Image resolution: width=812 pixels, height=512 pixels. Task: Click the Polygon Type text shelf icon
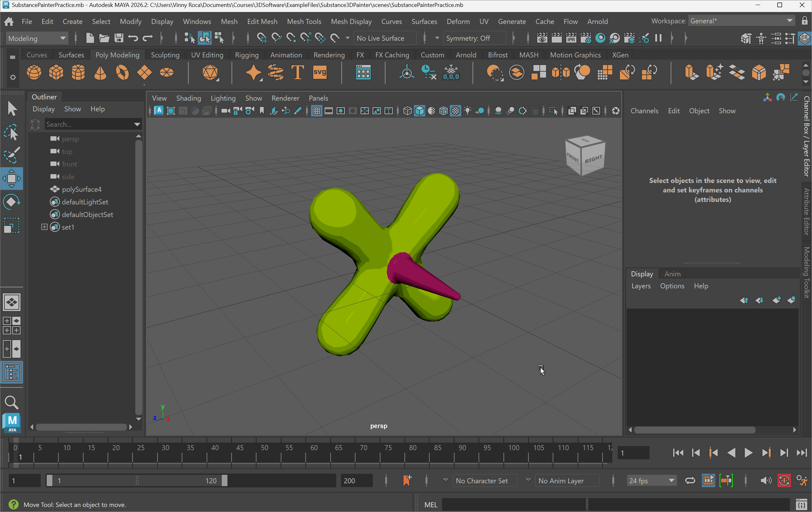297,72
